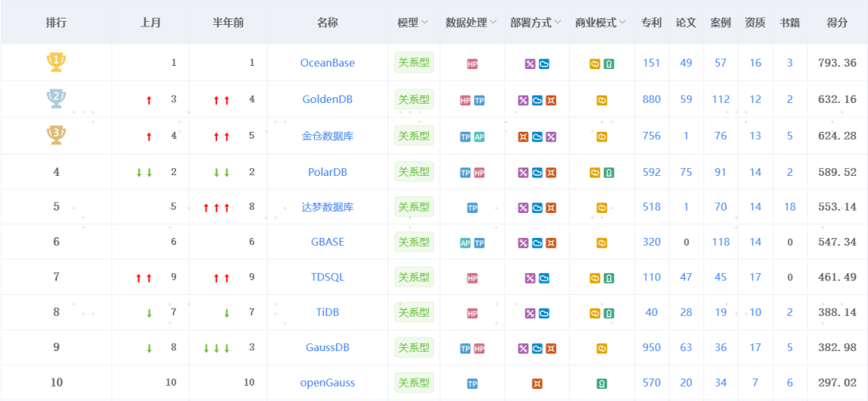
Task: Click the purple deployment icon for TDSQL
Action: [x=530, y=279]
